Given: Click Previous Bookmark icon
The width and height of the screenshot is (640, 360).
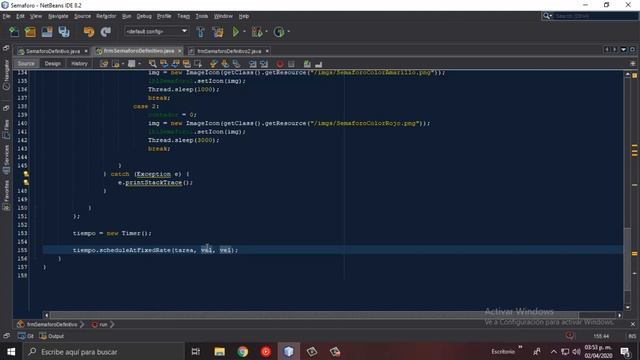Looking at the screenshot, I should coord(213,64).
